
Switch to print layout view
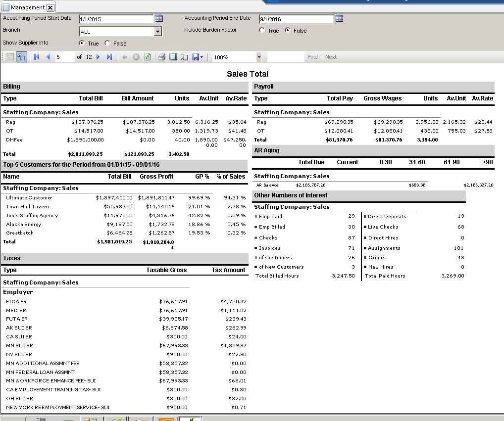[173, 57]
